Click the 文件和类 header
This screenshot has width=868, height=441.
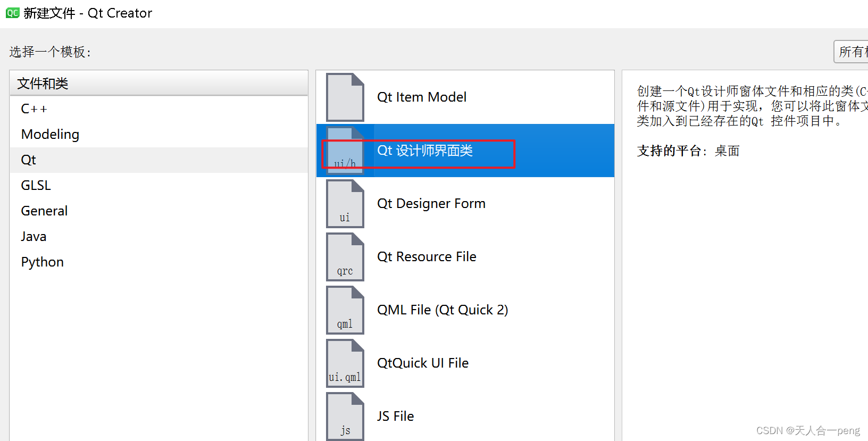tap(158, 84)
